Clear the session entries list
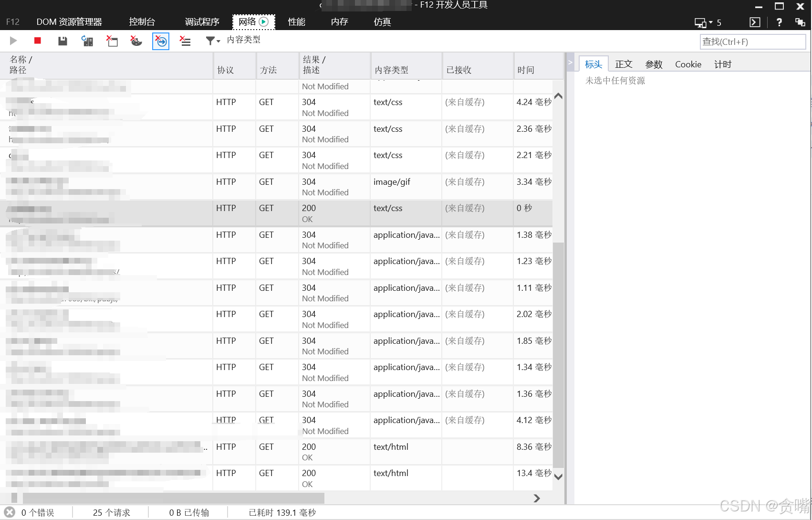The width and height of the screenshot is (812, 520). [185, 41]
